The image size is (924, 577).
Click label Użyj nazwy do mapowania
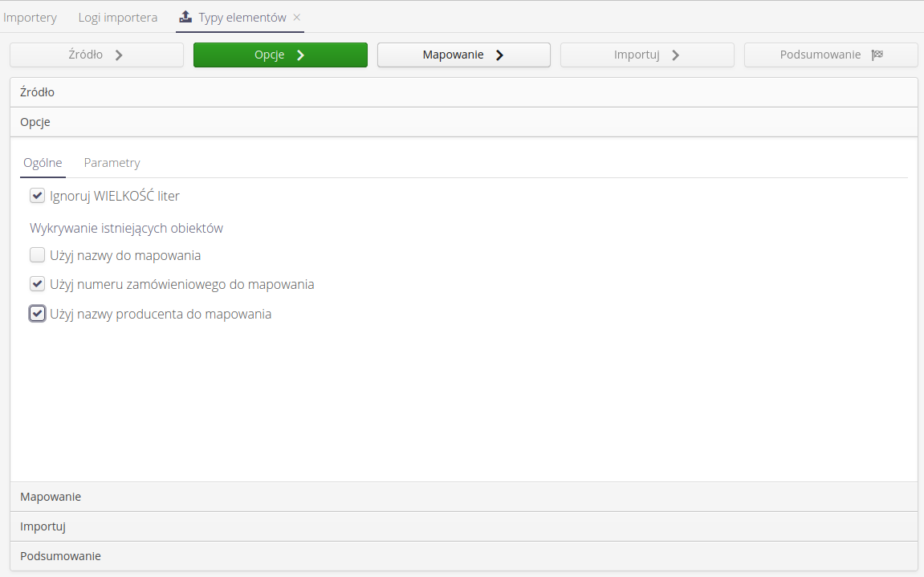pos(125,256)
